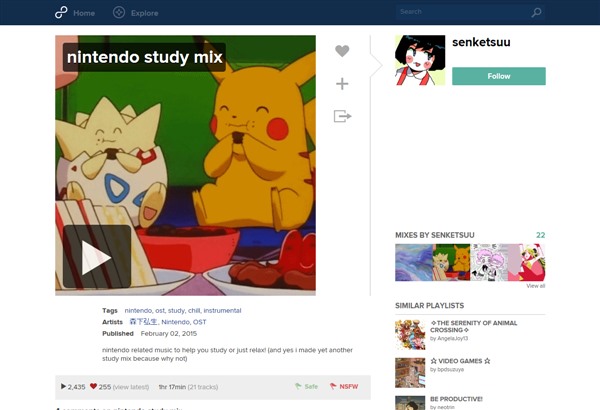
Task: Select the chill tag
Action: tap(194, 310)
